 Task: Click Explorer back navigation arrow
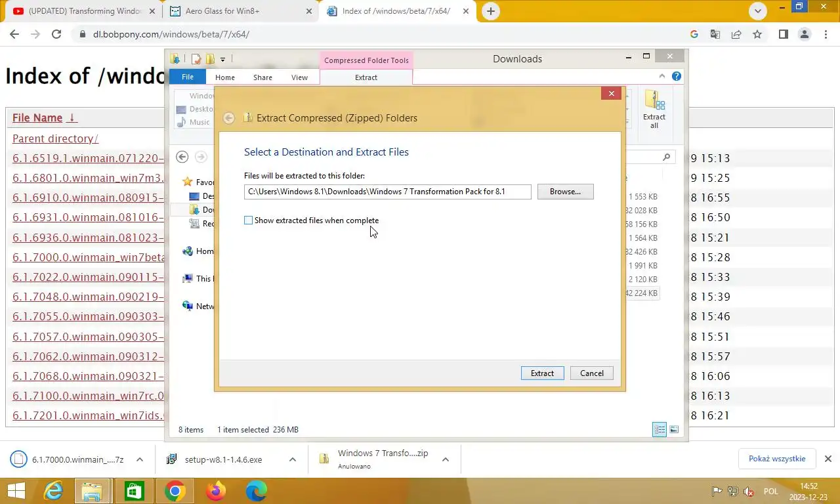[x=182, y=157]
